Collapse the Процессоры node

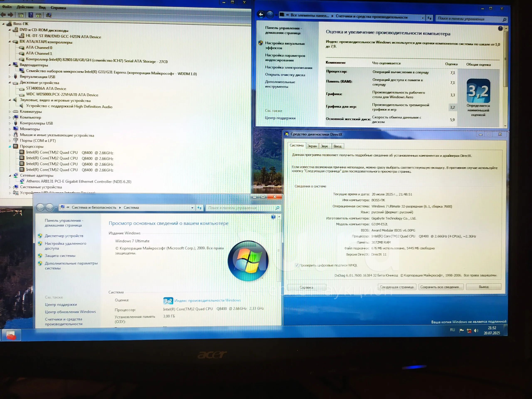click(10, 147)
